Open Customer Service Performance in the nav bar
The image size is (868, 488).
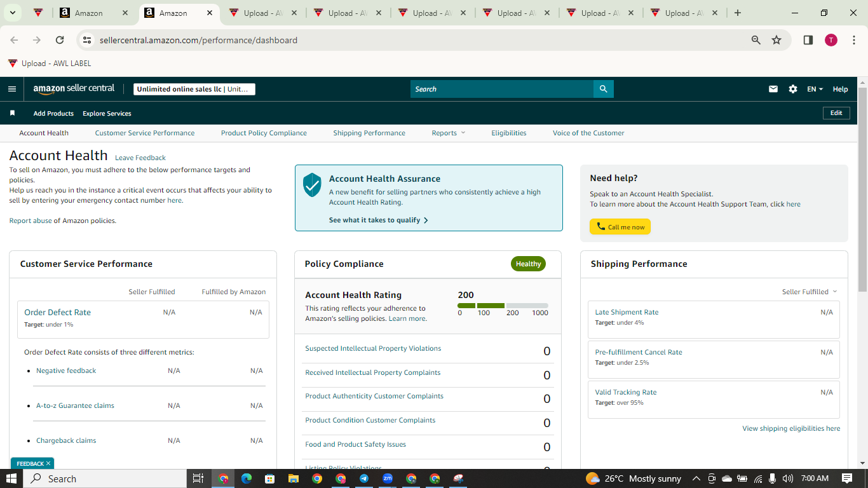point(145,133)
